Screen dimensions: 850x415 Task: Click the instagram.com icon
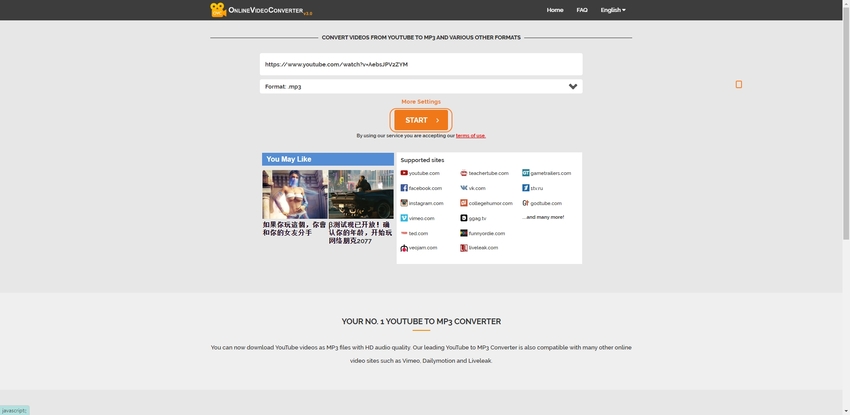(x=404, y=203)
